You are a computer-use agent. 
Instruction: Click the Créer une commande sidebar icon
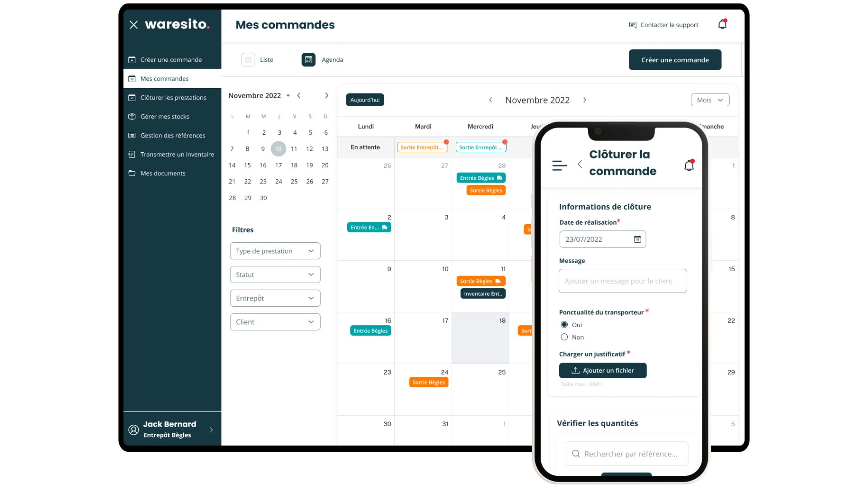[x=132, y=60]
